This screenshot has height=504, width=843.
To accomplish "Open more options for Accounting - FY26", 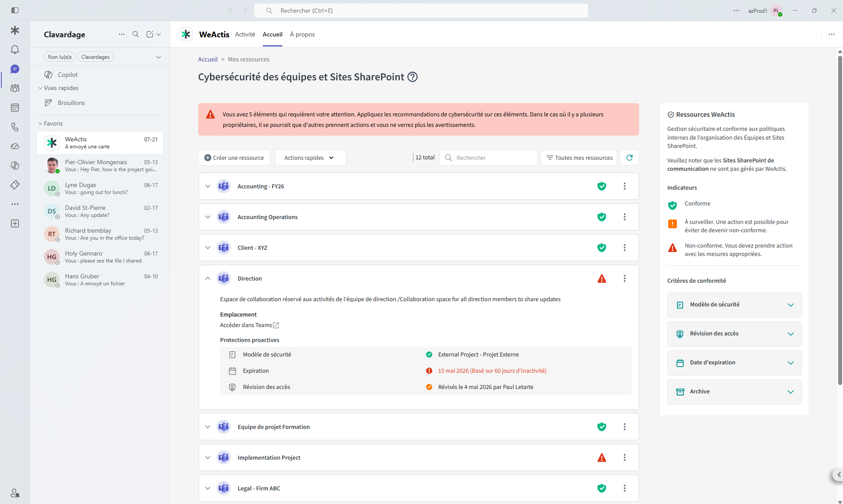I will [x=625, y=186].
